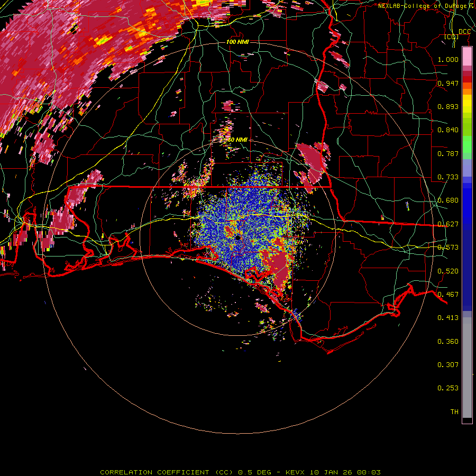The height and width of the screenshot is (476, 476).
Task: Click the 0.840 color scale label
Action: coord(448,130)
